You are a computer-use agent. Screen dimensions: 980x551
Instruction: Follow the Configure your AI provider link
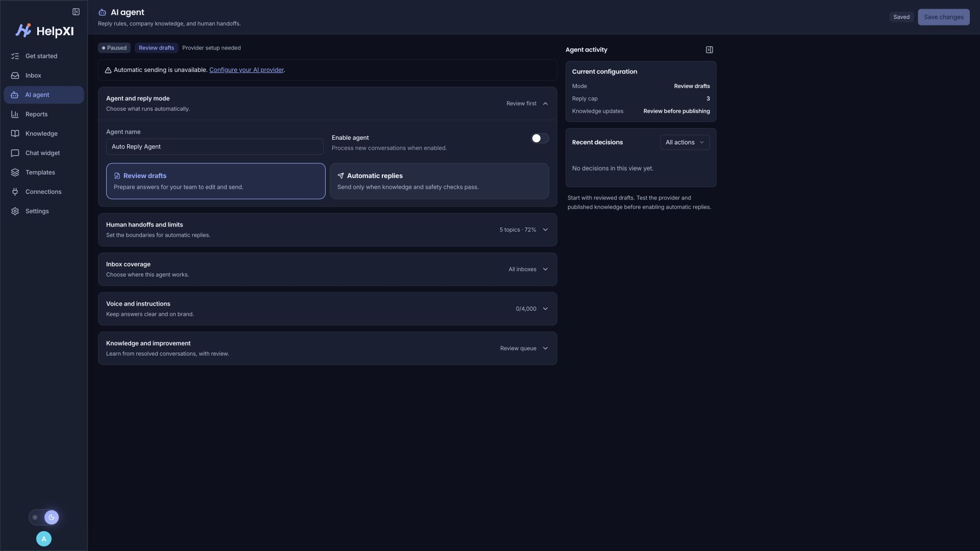pos(246,70)
